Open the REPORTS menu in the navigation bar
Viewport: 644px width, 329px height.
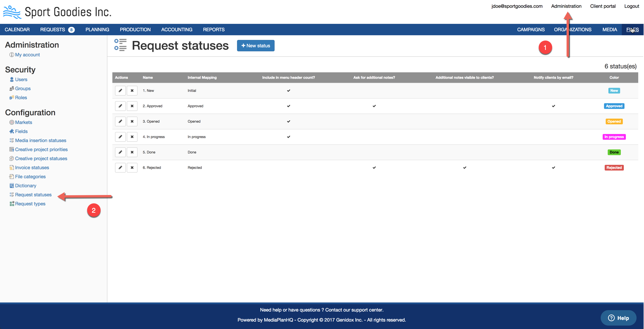coord(214,29)
